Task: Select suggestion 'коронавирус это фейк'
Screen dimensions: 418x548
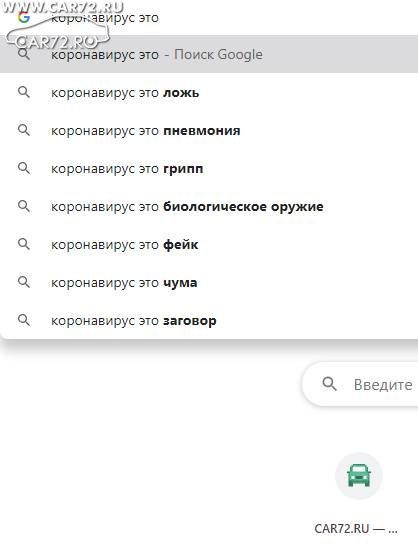Action: tap(209, 244)
